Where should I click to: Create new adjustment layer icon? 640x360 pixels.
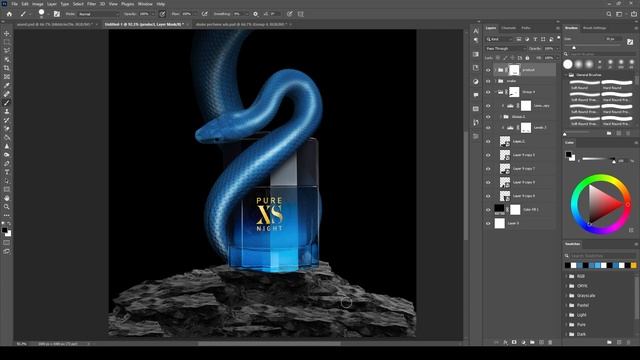523,342
